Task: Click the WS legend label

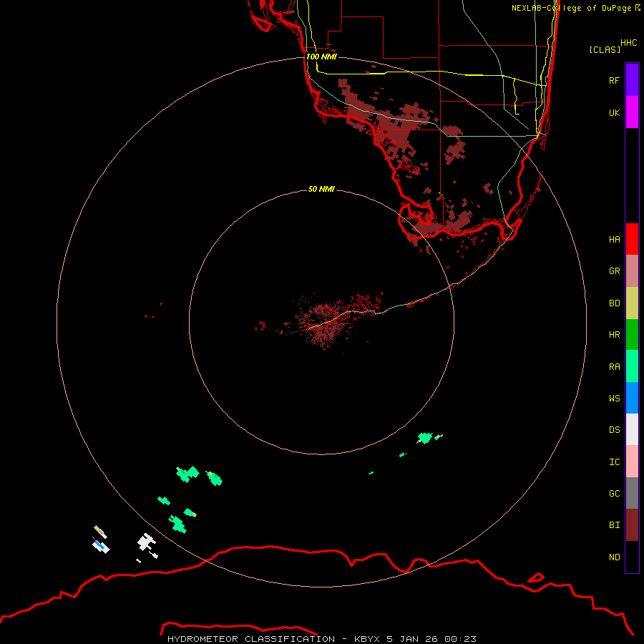Action: point(614,398)
